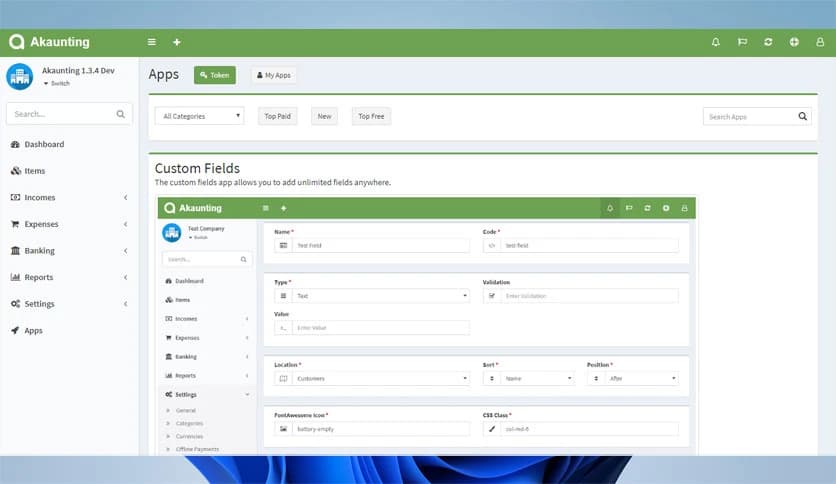Screen dimensions: 836x484
Task: Click the Reports chart icon in sidebar
Action: tap(15, 277)
